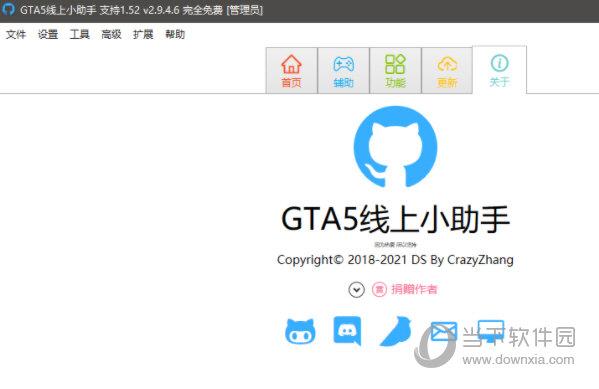Open the 文件 menu
599x389 pixels.
pos(16,34)
